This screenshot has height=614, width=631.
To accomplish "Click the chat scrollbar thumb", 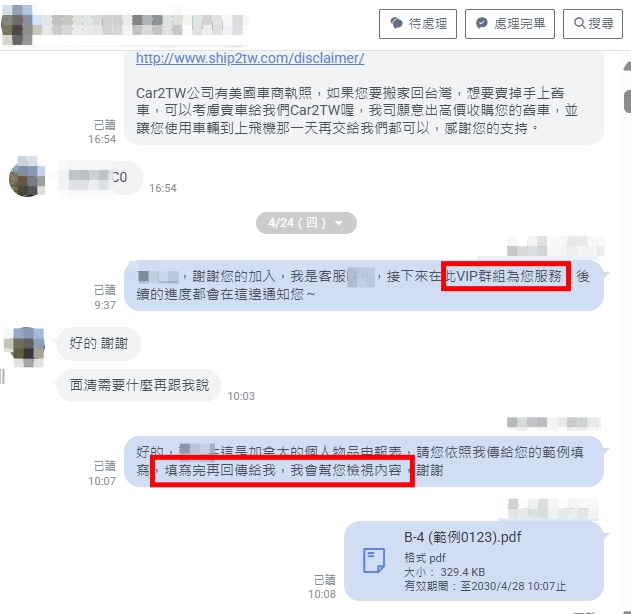I will (627, 102).
